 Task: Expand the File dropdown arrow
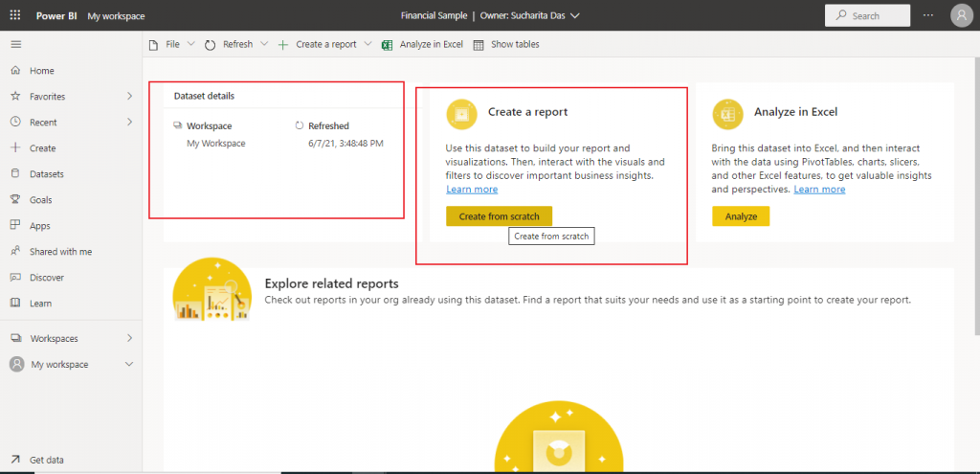point(191,44)
